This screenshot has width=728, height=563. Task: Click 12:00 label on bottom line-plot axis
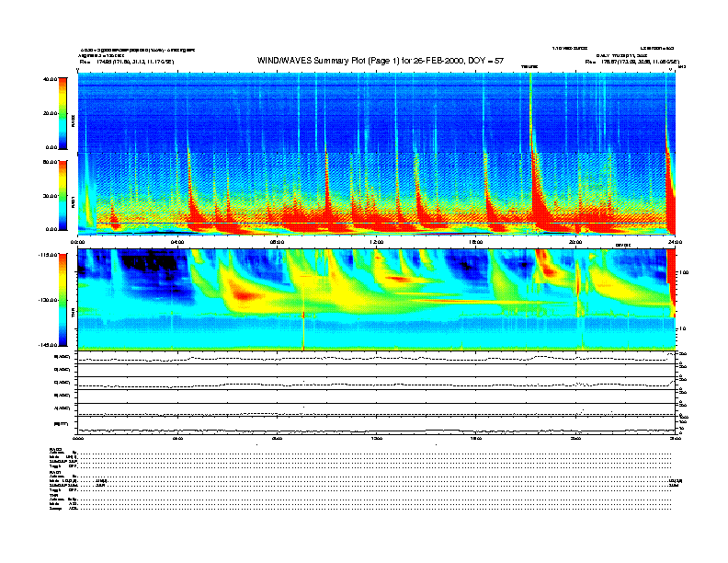377,439
